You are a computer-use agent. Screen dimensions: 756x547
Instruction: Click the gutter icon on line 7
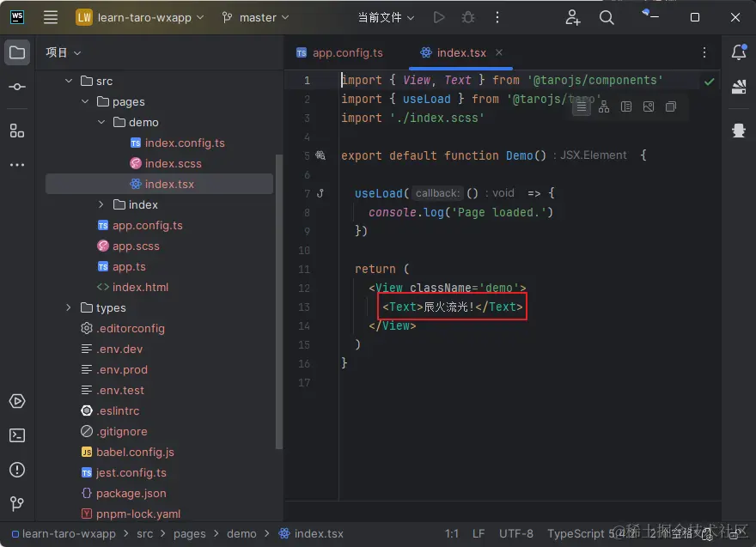pyautogui.click(x=320, y=193)
